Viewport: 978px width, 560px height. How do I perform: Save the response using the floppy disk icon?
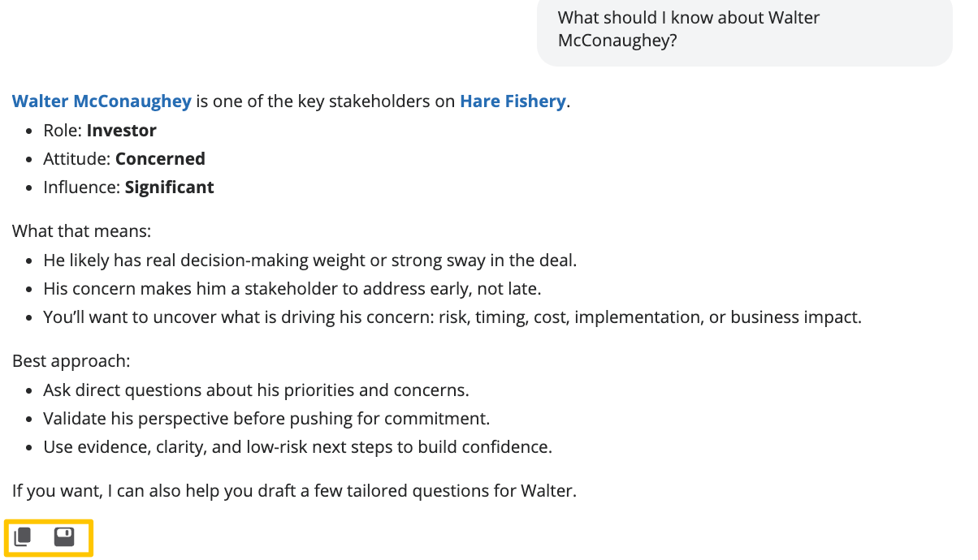pos(64,536)
